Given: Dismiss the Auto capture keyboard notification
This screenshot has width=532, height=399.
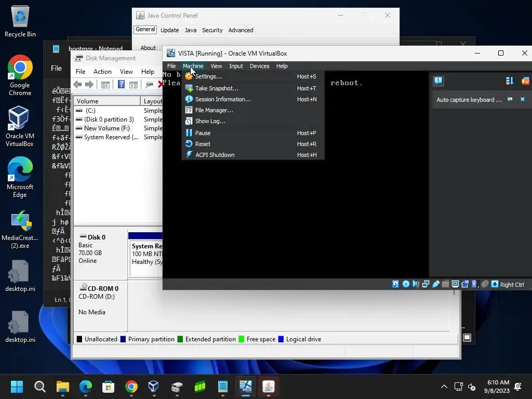Looking at the screenshot, I should click(x=523, y=99).
